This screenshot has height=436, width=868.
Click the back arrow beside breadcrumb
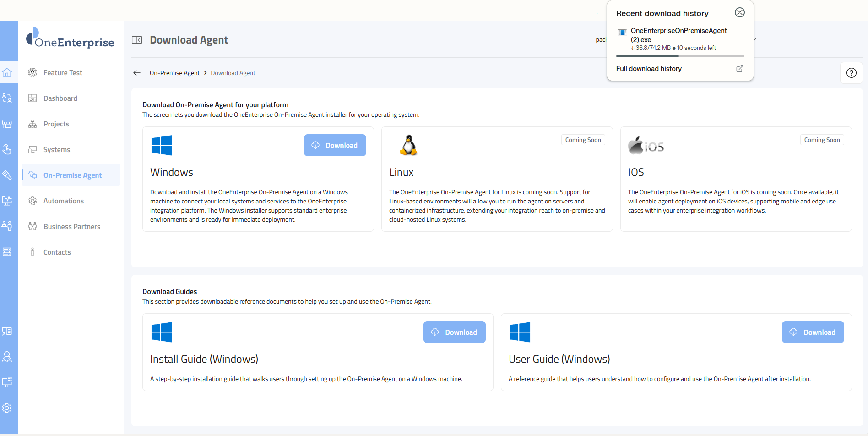tap(137, 73)
